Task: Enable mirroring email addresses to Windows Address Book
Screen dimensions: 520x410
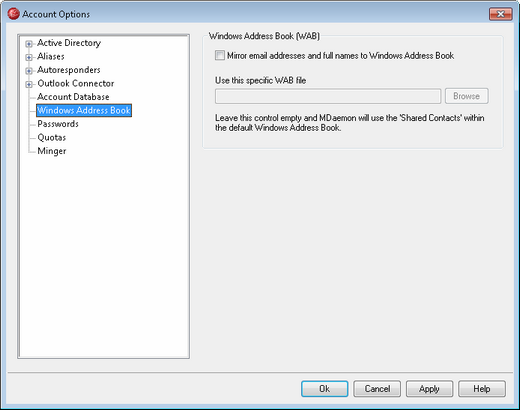Action: tap(220, 55)
